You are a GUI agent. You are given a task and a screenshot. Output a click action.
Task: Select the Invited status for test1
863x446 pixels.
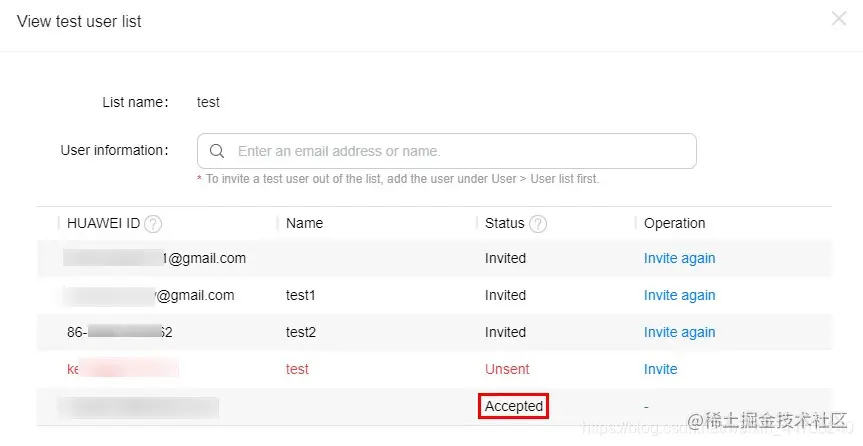click(x=505, y=295)
